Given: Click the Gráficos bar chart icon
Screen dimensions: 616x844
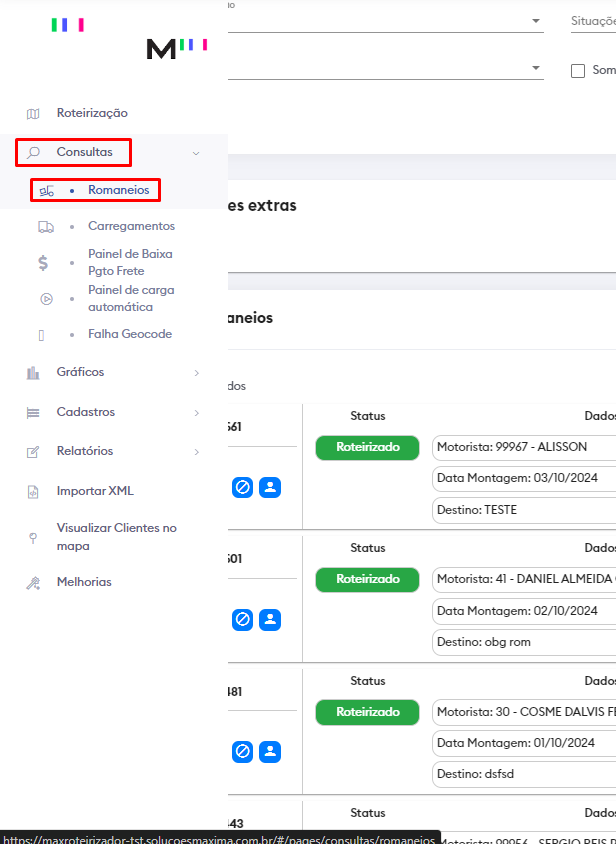Looking at the screenshot, I should [33, 372].
